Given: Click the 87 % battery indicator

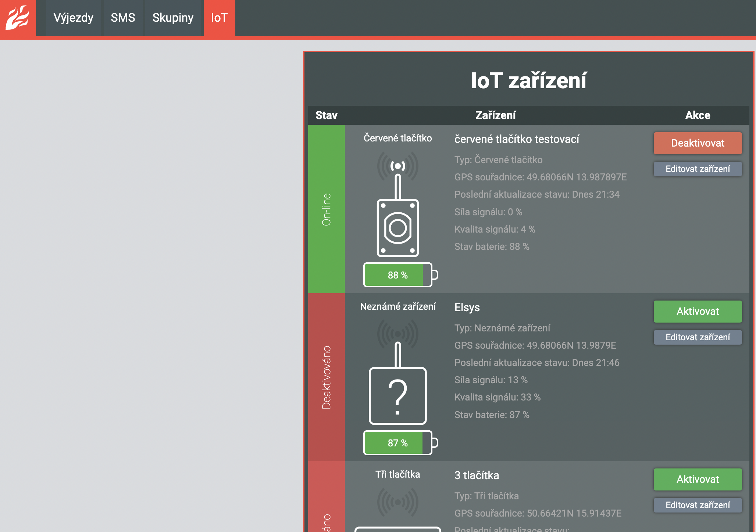Looking at the screenshot, I should [398, 443].
